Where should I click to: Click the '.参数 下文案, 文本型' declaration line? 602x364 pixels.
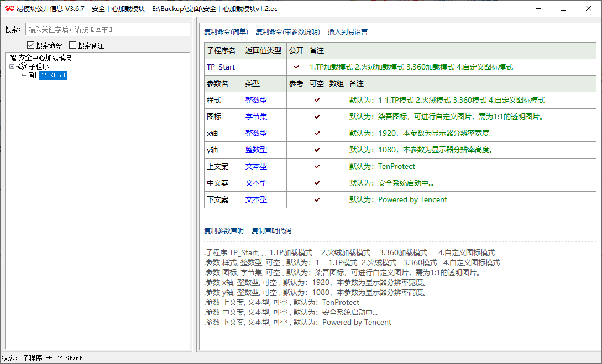click(x=297, y=322)
